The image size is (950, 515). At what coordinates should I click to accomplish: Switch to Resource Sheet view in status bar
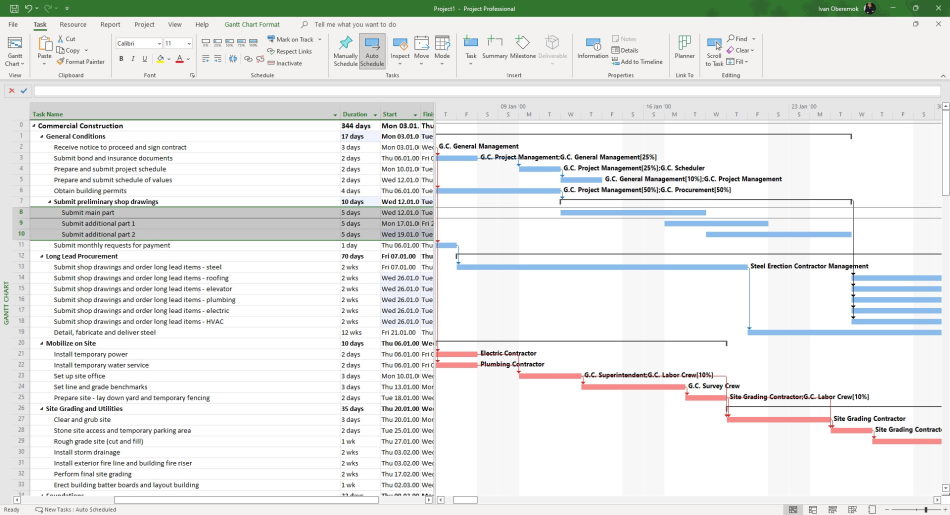click(852, 510)
